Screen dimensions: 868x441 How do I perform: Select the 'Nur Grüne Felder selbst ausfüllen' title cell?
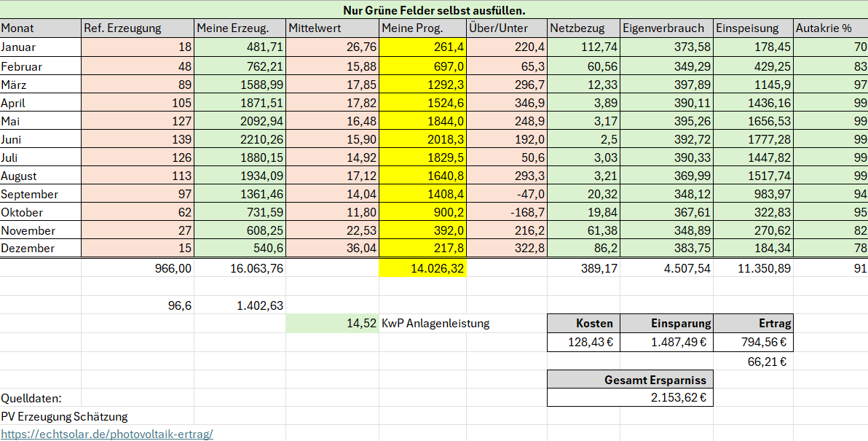434,10
